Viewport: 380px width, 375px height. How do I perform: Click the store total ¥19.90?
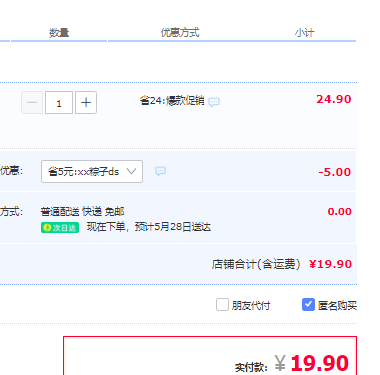tap(330, 264)
